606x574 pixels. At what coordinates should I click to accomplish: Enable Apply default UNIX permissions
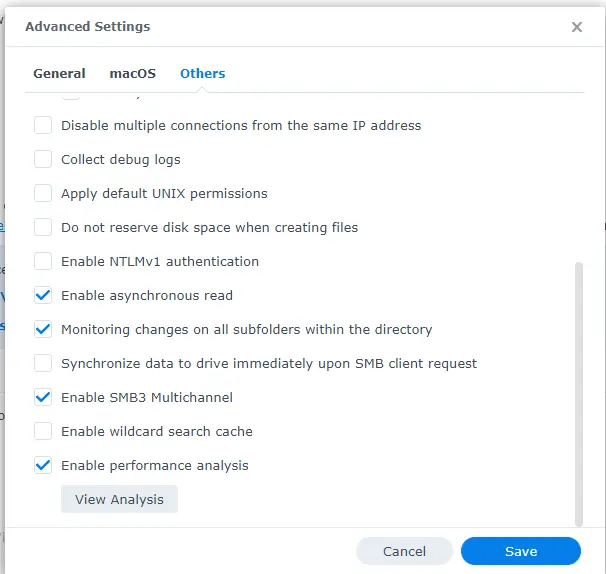click(x=43, y=194)
